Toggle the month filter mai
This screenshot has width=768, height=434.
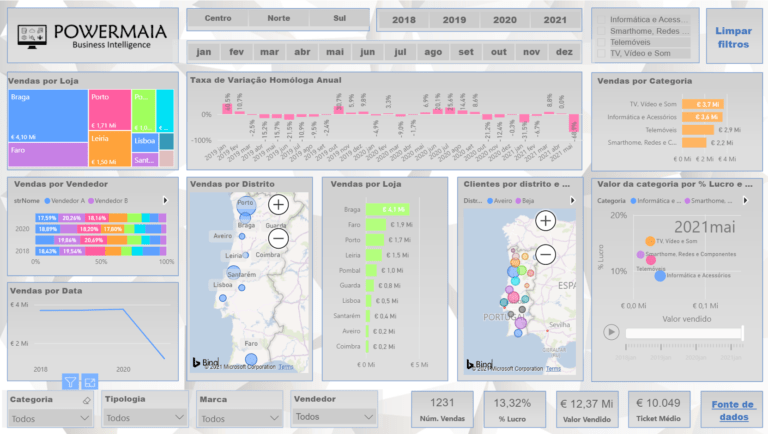point(335,52)
